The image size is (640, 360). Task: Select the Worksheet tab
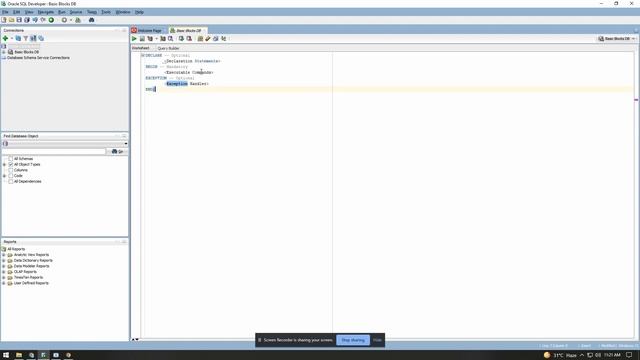coord(140,48)
